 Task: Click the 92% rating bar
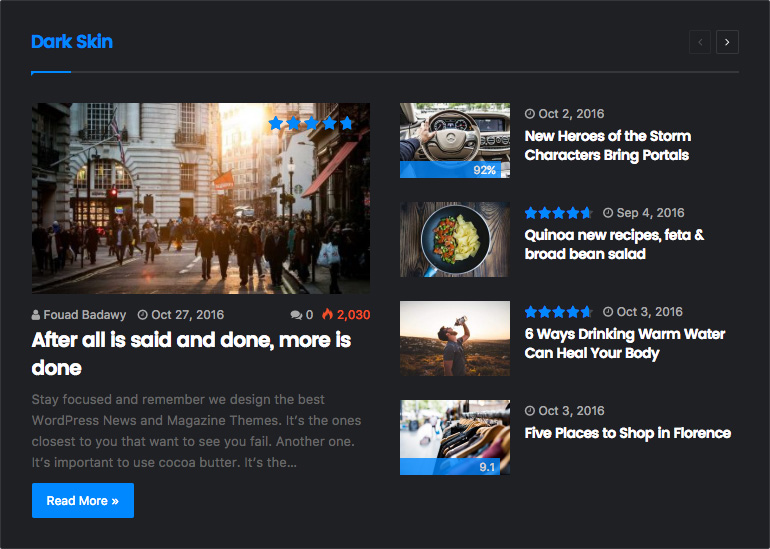(x=451, y=170)
